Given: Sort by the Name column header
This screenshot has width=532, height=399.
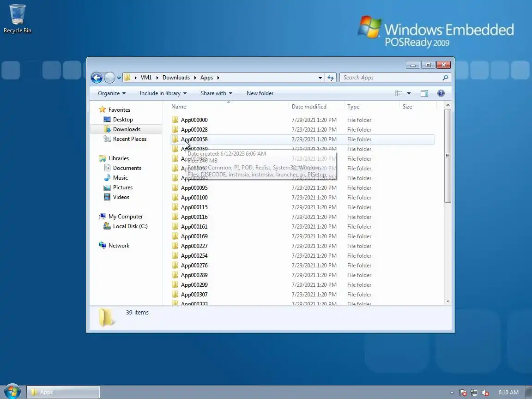Looking at the screenshot, I should [x=229, y=107].
